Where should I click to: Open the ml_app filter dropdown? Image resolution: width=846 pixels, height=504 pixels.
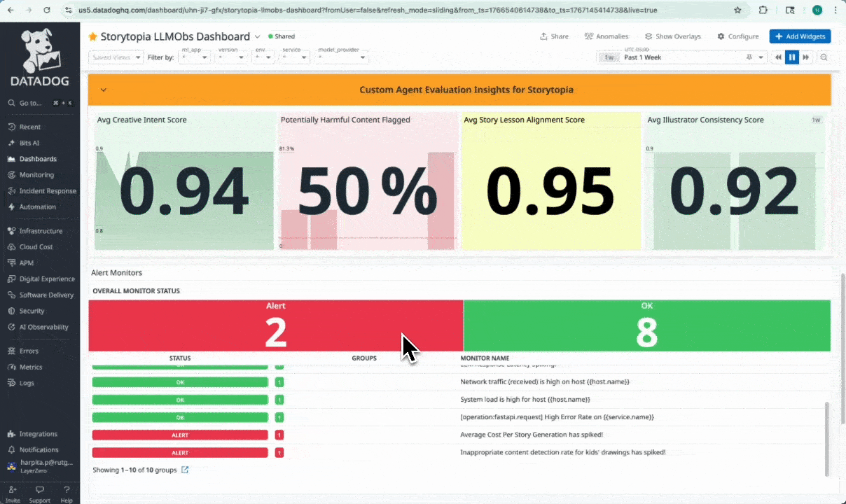pyautogui.click(x=195, y=57)
